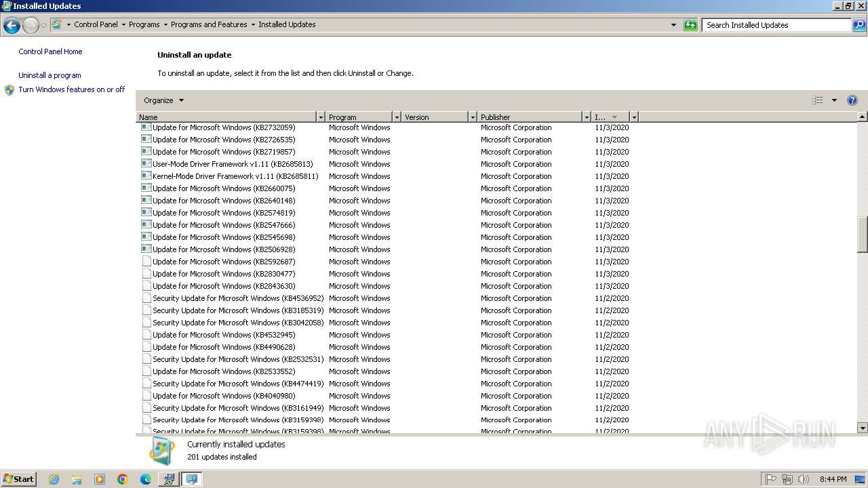Open the address bar history dropdown

tap(673, 25)
